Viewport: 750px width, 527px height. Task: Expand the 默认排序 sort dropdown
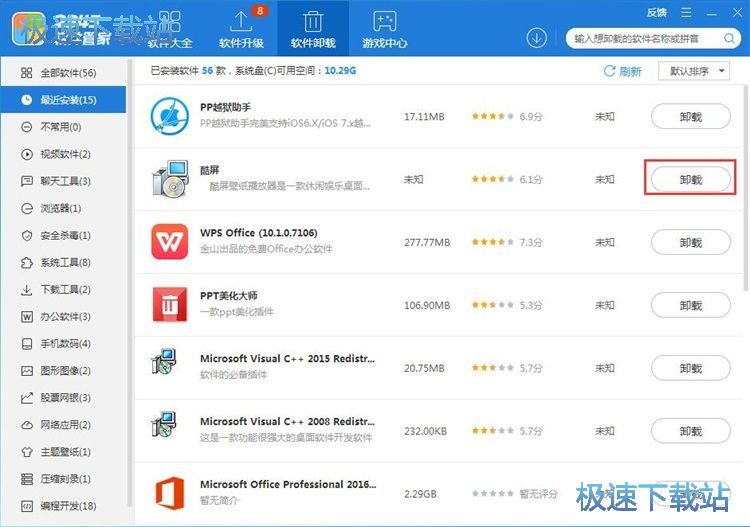694,71
